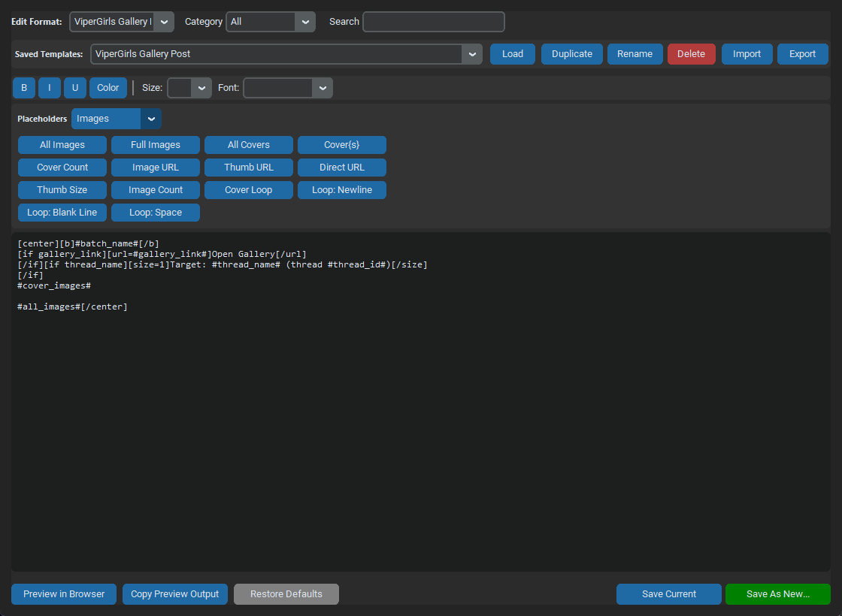Apply underline with the U button
Viewport: 842px width, 616px height.
(x=75, y=88)
